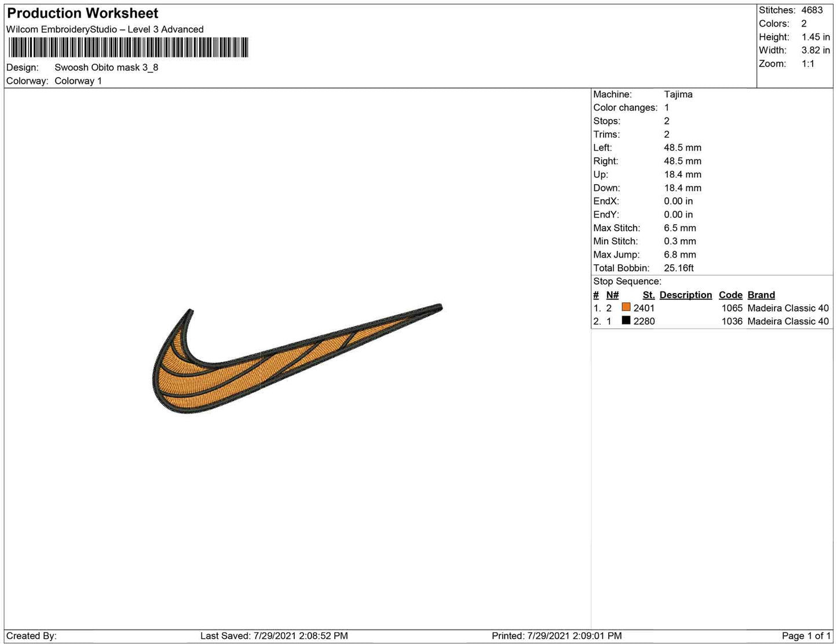Select design name "Swoosh Obito mask 3_8"
The height and width of the screenshot is (644, 837).
[107, 67]
